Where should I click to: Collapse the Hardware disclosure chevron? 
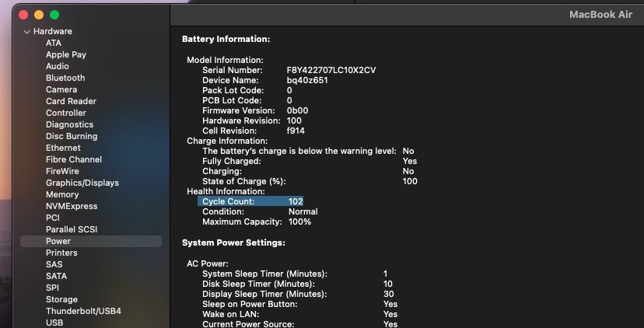[x=27, y=32]
